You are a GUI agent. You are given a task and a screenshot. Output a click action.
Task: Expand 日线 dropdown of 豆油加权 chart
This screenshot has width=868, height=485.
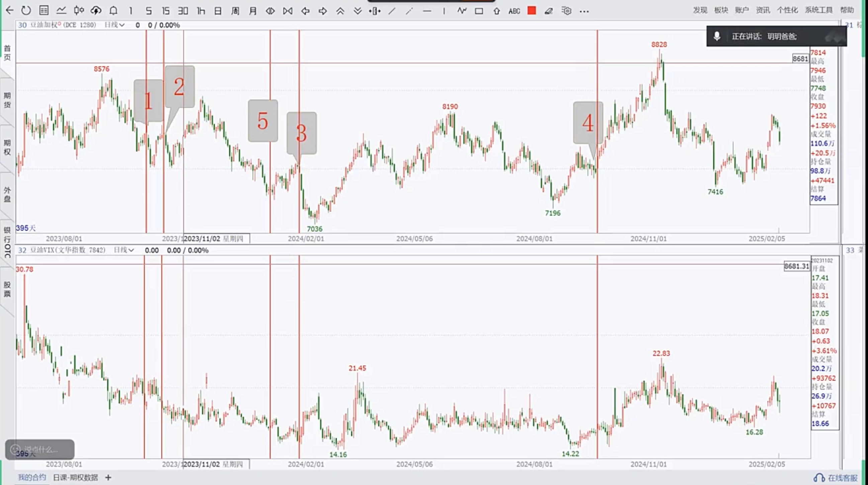[x=114, y=25]
